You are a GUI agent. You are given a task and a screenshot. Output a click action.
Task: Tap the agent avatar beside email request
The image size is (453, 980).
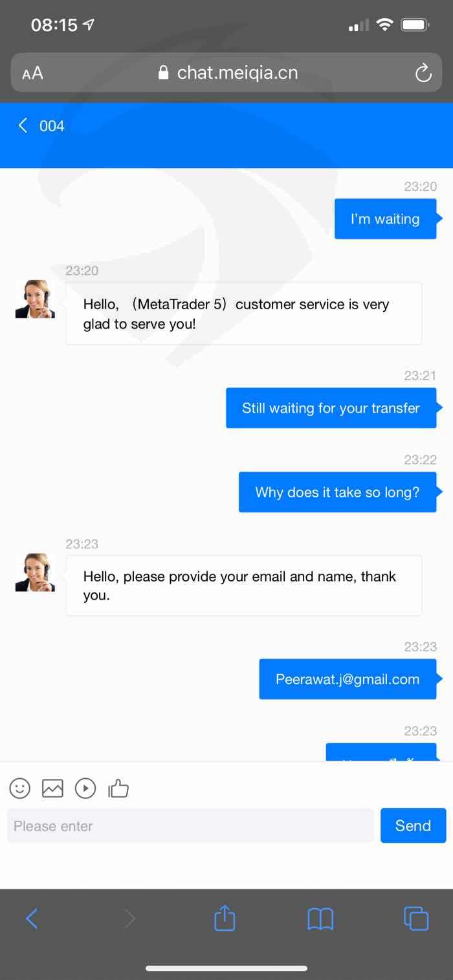[35, 572]
